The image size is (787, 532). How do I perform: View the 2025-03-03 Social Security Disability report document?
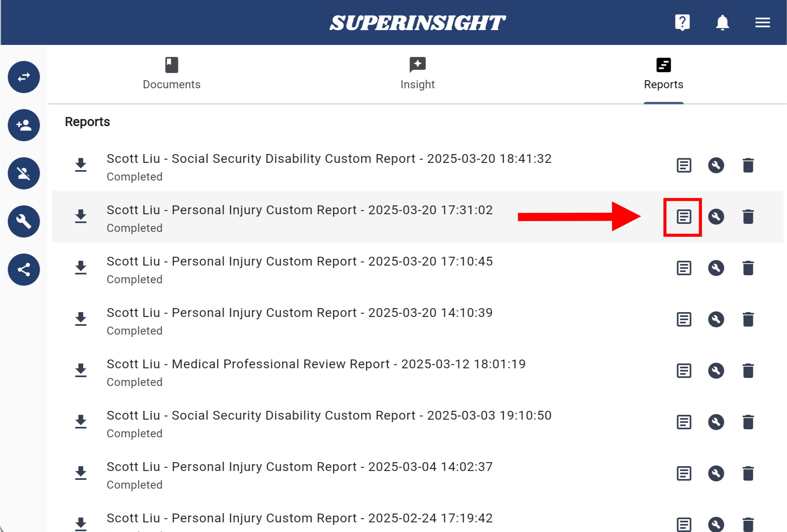(684, 422)
